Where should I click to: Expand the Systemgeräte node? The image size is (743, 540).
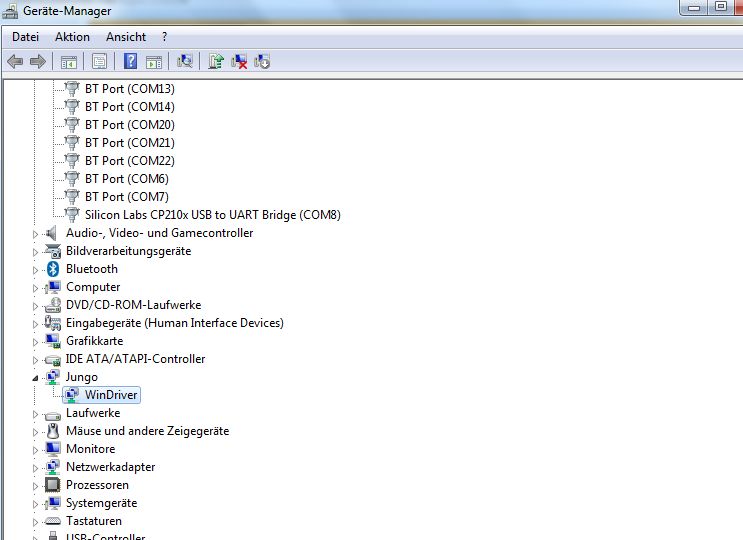point(35,504)
